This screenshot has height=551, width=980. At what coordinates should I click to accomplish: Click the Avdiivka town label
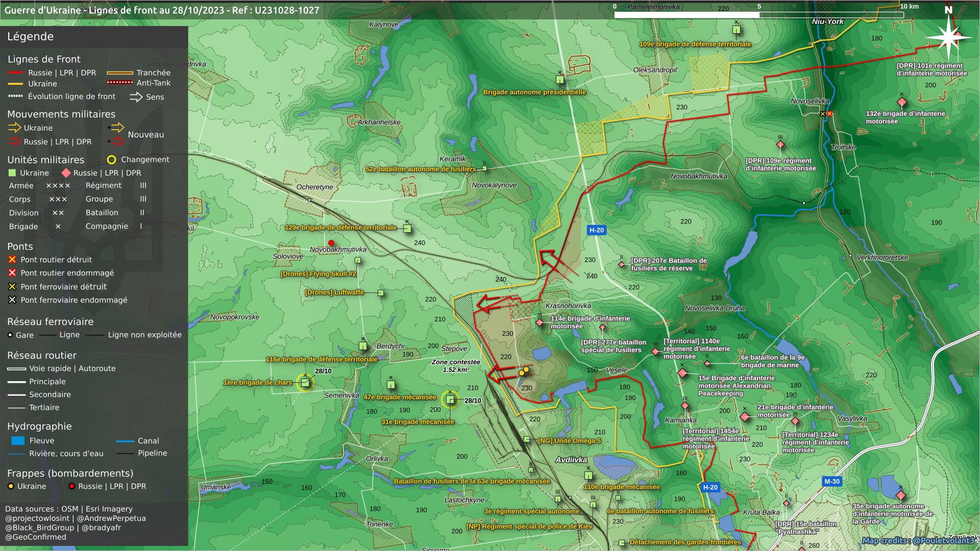point(571,460)
